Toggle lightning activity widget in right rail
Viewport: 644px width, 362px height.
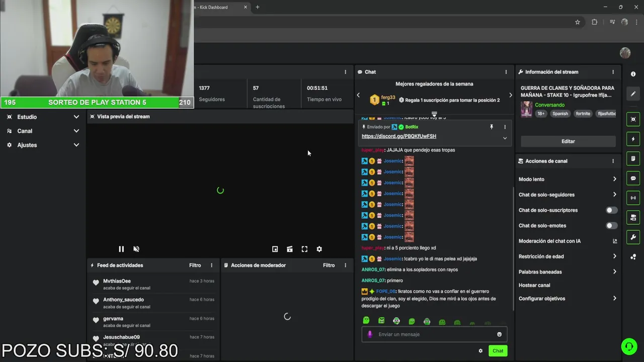(x=633, y=139)
